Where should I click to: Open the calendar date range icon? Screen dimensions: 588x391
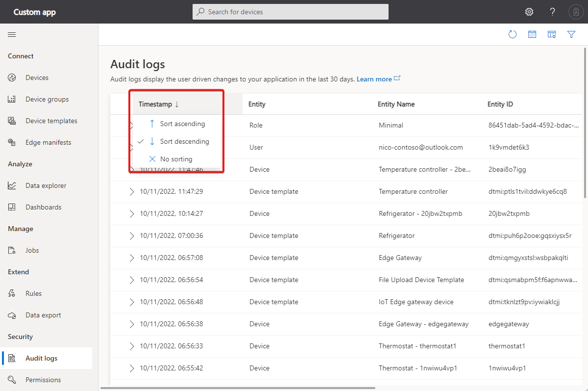click(532, 34)
